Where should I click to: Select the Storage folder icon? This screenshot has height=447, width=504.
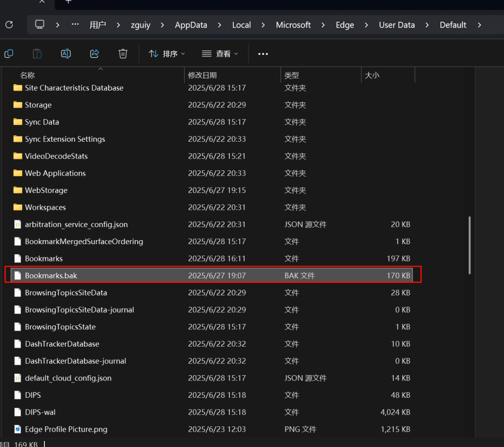[x=18, y=105]
